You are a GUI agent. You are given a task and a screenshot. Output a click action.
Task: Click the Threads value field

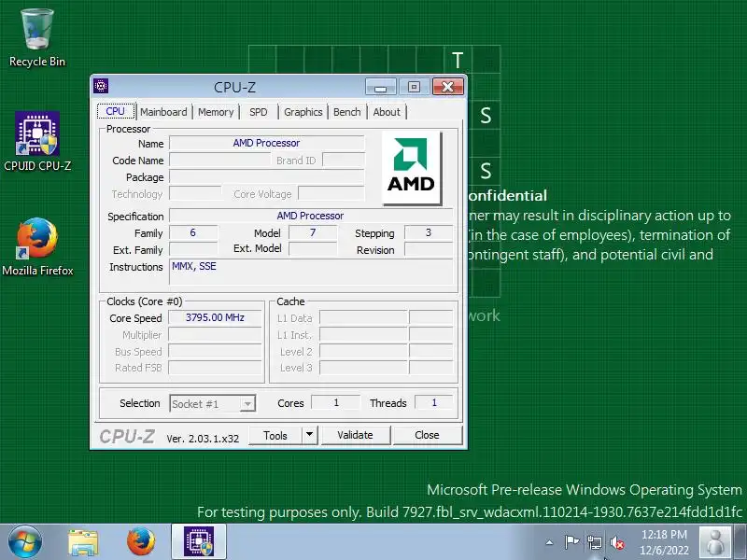(434, 403)
